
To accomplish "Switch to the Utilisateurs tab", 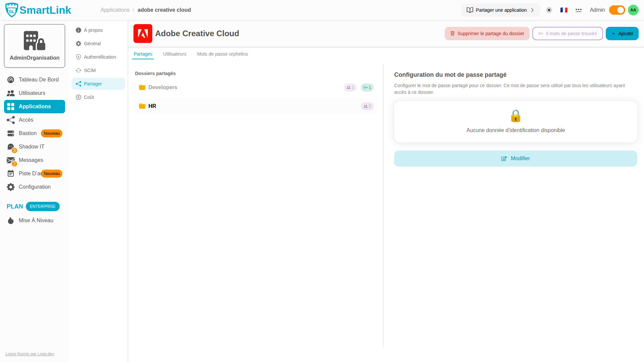I will click(174, 54).
